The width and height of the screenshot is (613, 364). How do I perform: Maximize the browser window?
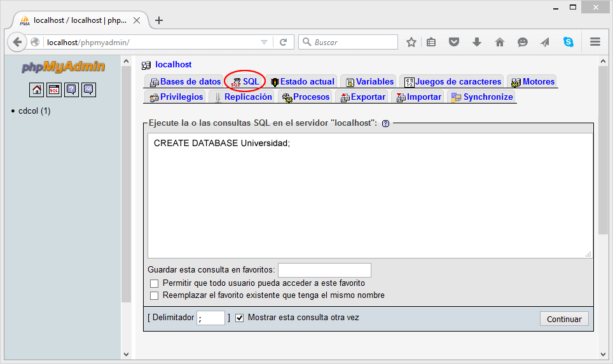573,8
